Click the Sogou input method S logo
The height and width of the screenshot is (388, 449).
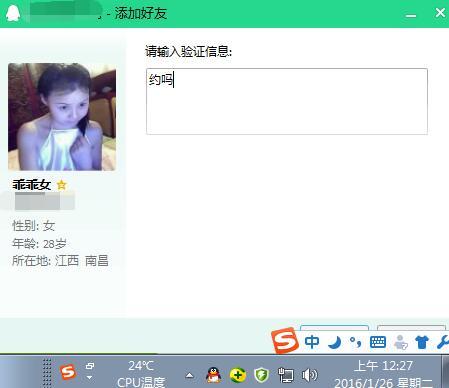point(285,340)
